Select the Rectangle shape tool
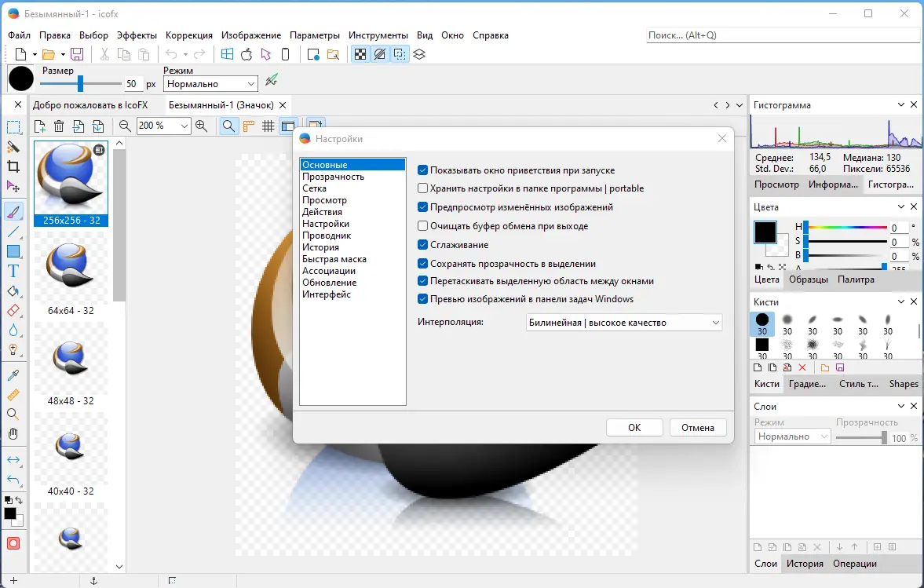The height and width of the screenshot is (588, 924). click(x=13, y=251)
